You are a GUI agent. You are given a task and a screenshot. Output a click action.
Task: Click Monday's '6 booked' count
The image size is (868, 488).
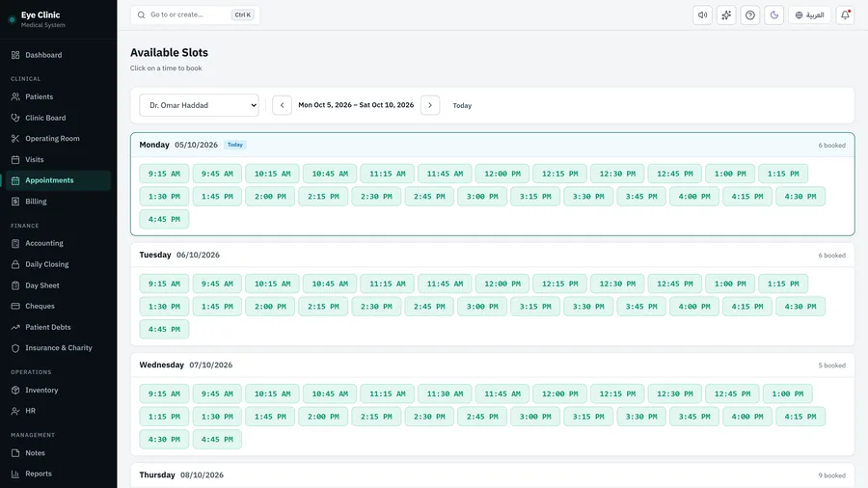pyautogui.click(x=832, y=145)
